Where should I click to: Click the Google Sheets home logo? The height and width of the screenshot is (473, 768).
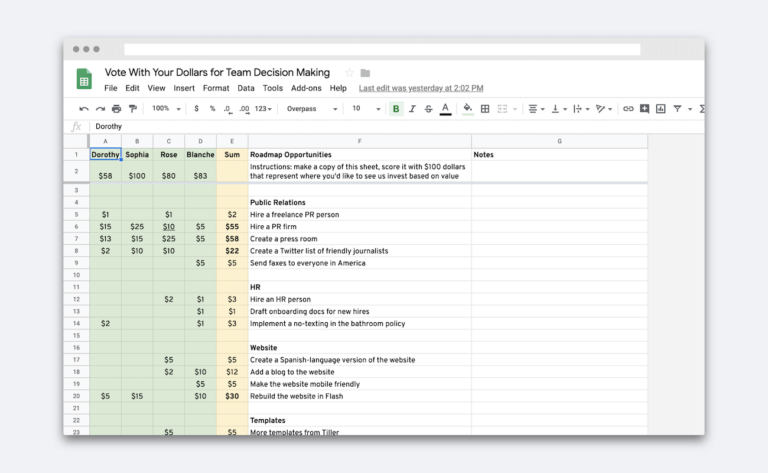point(84,79)
